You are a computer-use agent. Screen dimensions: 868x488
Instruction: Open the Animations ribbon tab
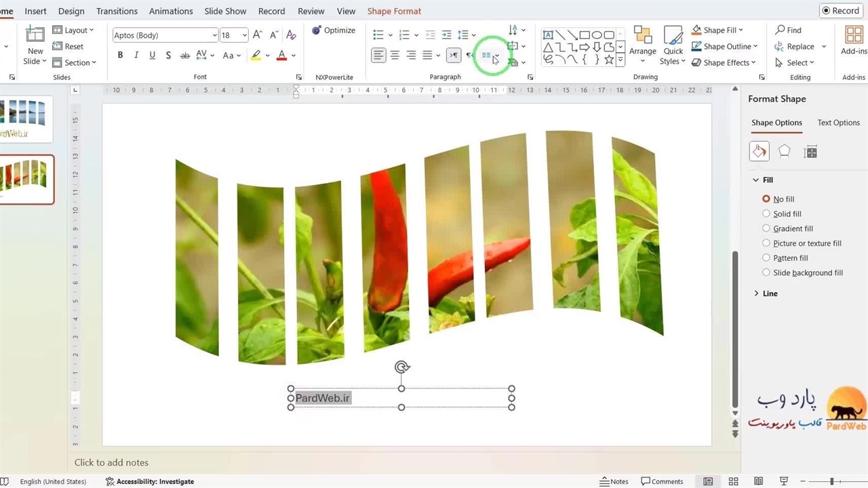click(x=171, y=11)
